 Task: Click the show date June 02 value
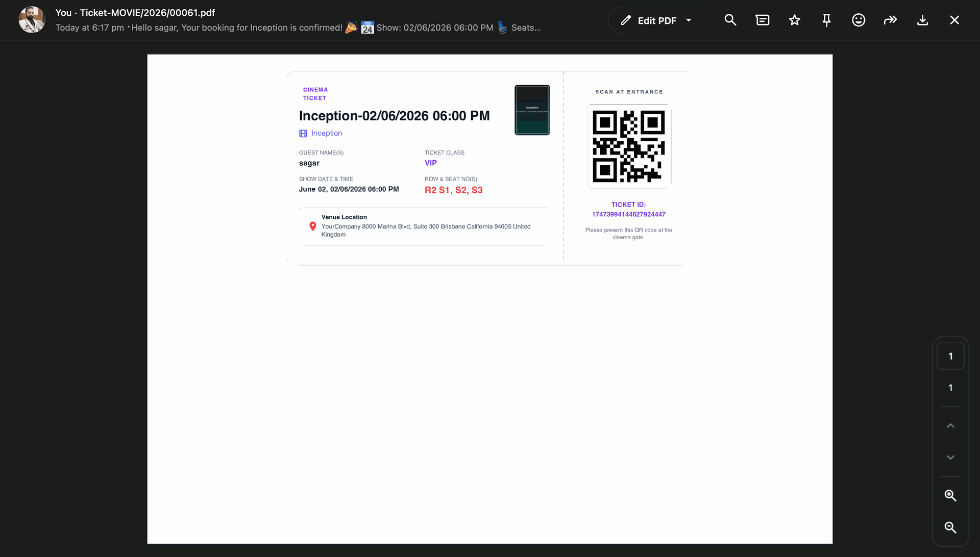349,189
